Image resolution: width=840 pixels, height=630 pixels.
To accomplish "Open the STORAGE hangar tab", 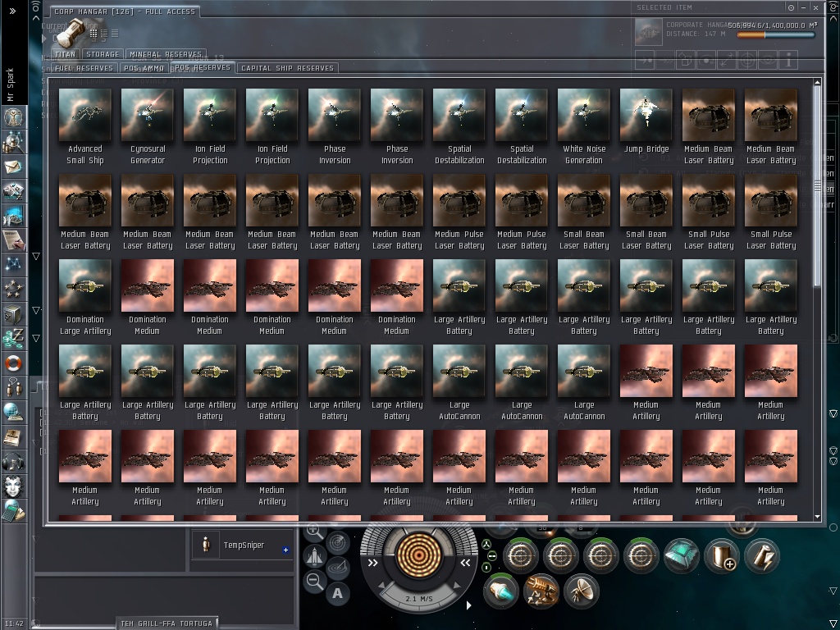I will [103, 54].
